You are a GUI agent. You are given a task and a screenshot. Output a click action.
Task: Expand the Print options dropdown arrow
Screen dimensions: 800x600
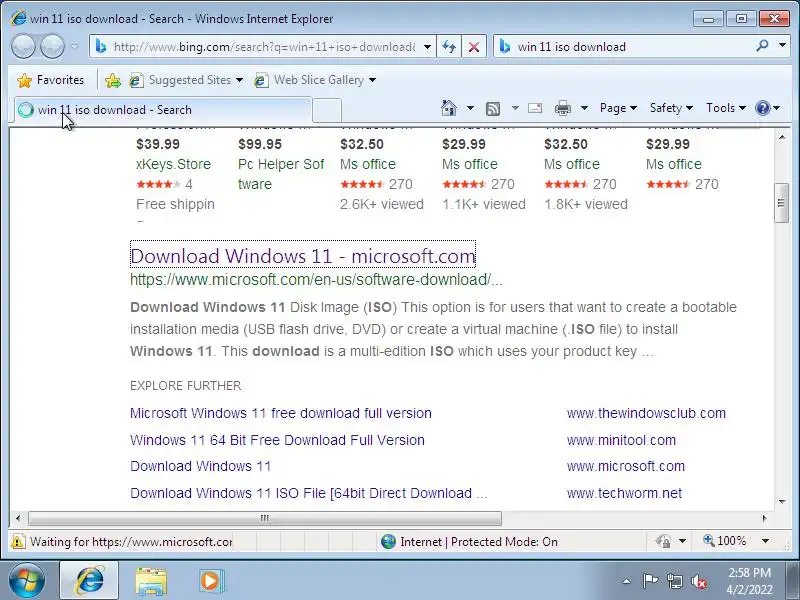[x=585, y=108]
